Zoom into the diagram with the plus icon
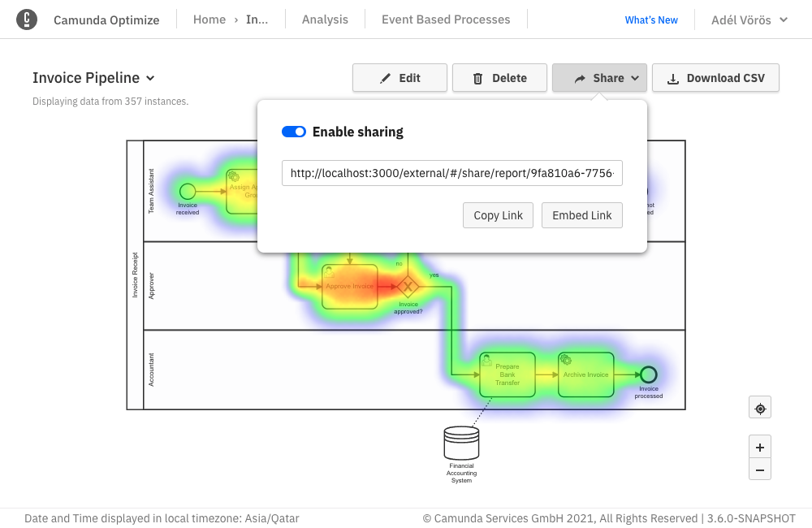 [x=759, y=447]
